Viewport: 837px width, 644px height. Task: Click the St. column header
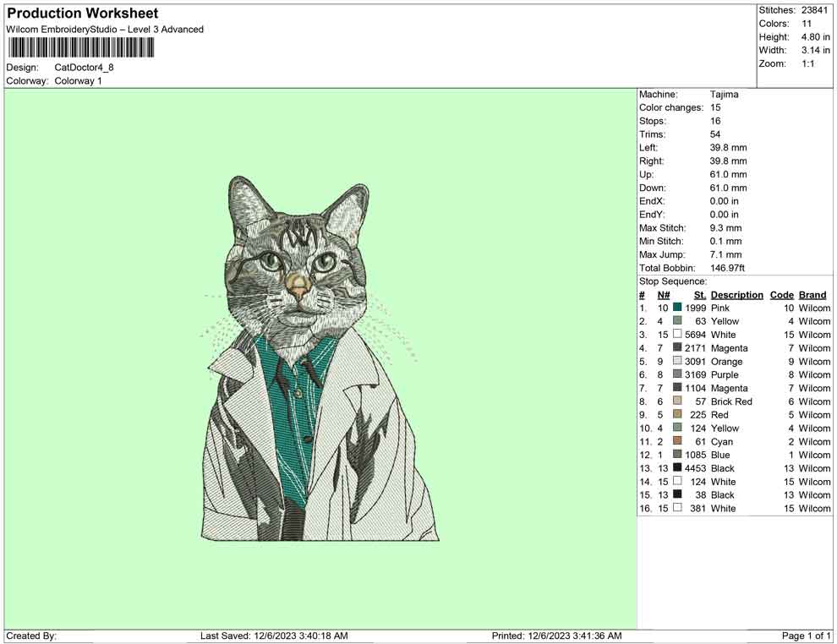pyautogui.click(x=699, y=295)
